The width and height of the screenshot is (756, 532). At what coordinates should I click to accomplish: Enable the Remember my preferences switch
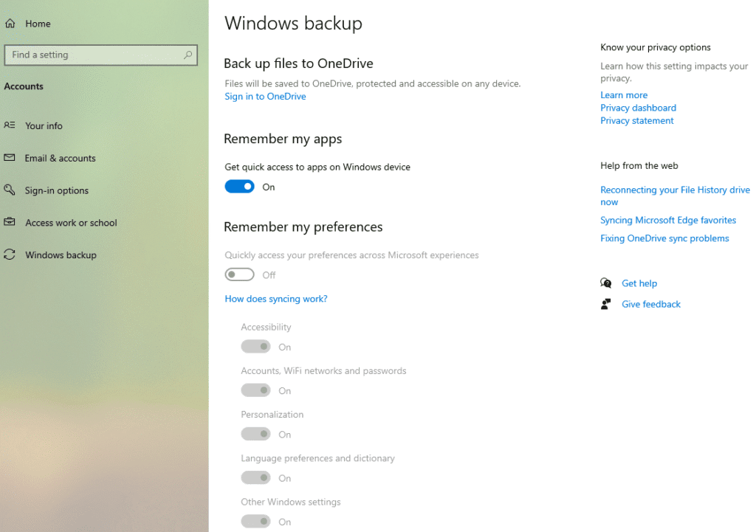point(239,274)
